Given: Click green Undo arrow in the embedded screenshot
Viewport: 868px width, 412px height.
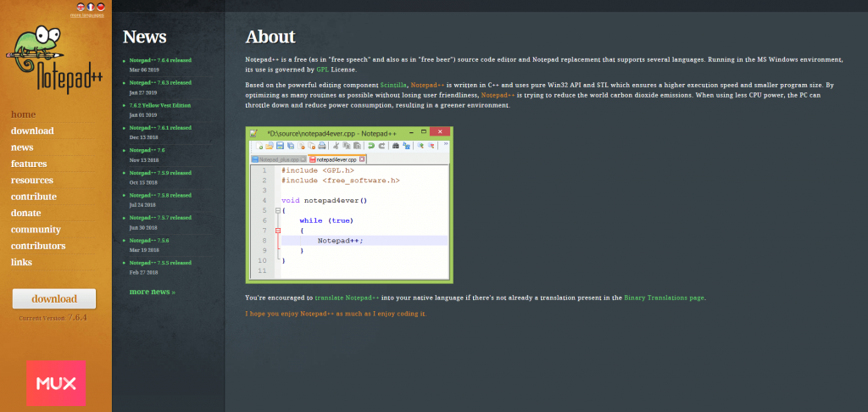Looking at the screenshot, I should tap(371, 146).
